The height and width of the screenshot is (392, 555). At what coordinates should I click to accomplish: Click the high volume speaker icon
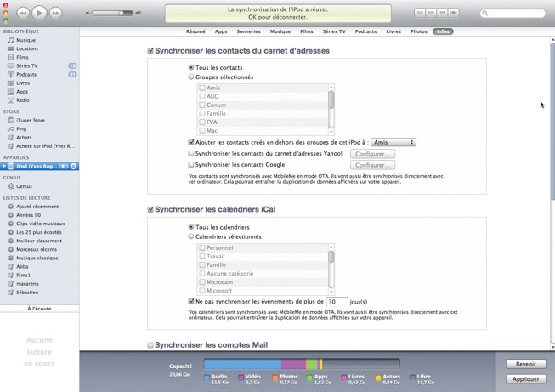[139, 13]
